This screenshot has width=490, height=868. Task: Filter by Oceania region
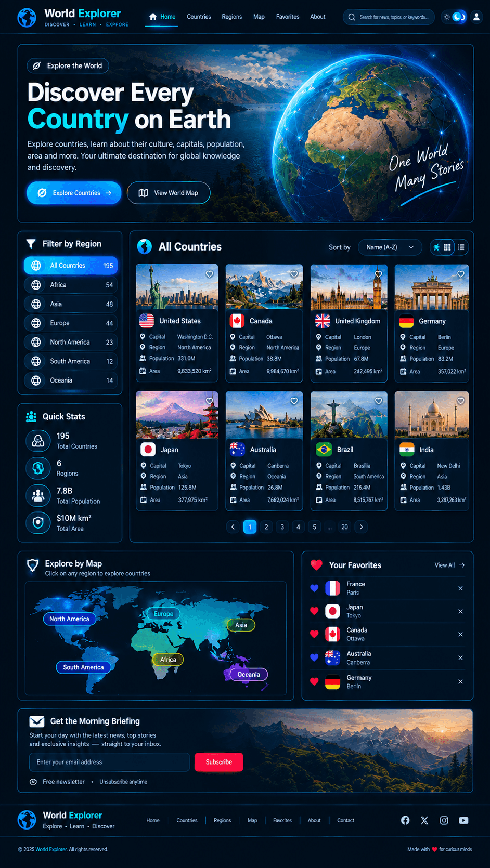71,380
